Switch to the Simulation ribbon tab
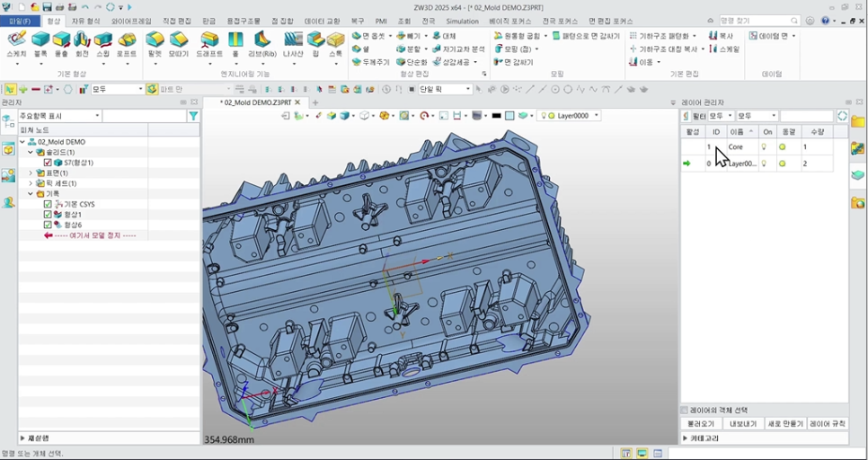Image resolution: width=868 pixels, height=460 pixels. pos(462,21)
